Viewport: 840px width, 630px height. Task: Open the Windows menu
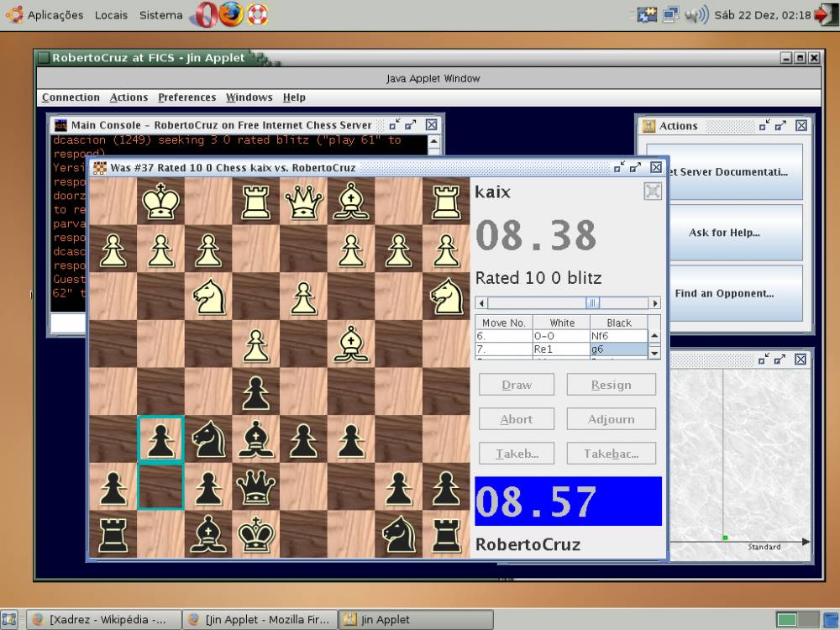(249, 97)
